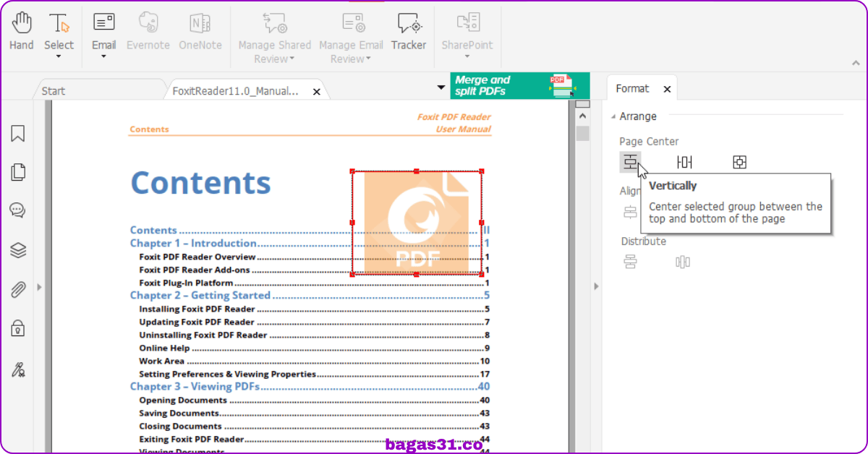868x454 pixels.
Task: Open the Digital Signatures panel
Action: coord(18,370)
